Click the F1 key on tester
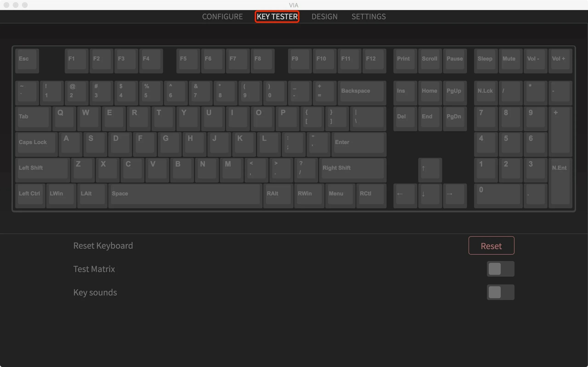 [71, 59]
